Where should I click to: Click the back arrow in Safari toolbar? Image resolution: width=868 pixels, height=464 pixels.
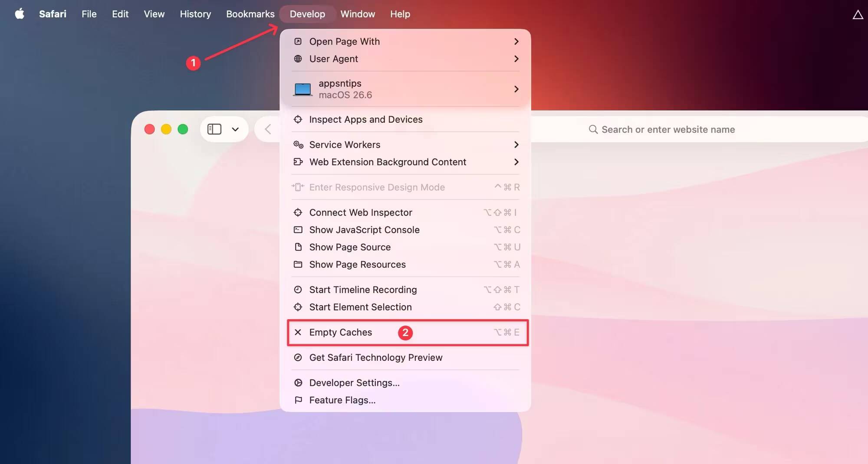pyautogui.click(x=268, y=129)
